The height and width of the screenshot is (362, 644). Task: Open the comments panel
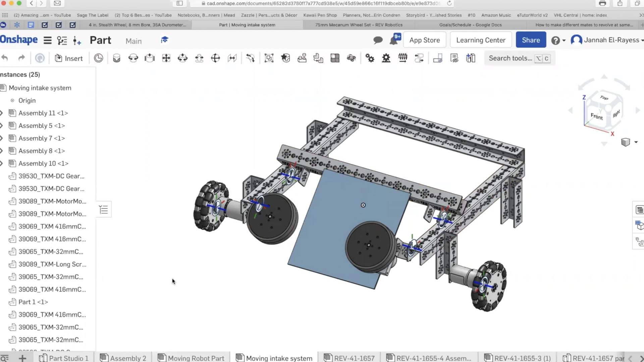pos(378,40)
